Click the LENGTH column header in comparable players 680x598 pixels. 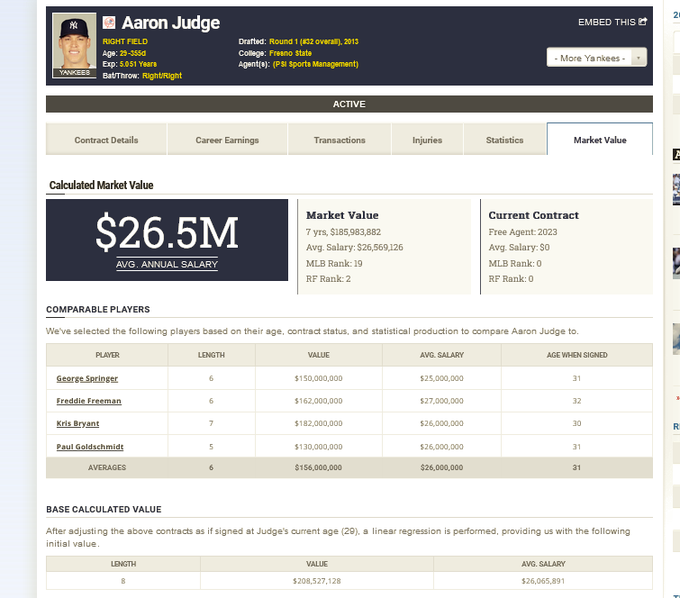coord(211,355)
